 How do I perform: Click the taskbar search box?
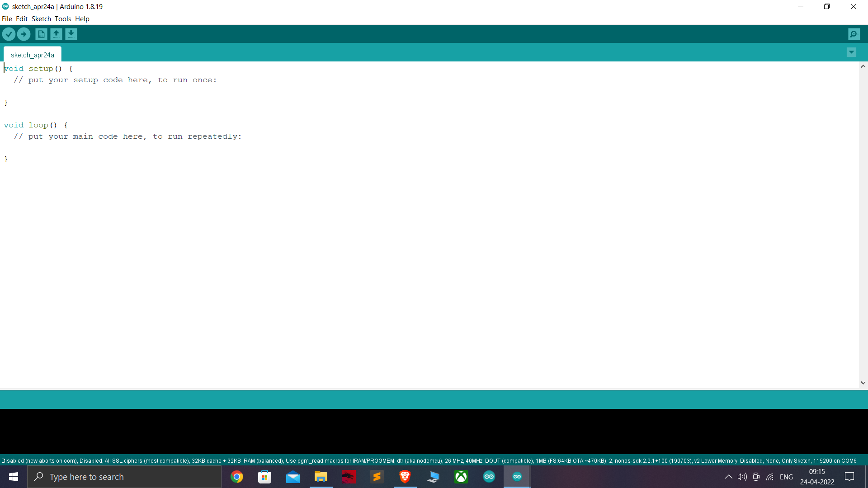pyautogui.click(x=124, y=477)
